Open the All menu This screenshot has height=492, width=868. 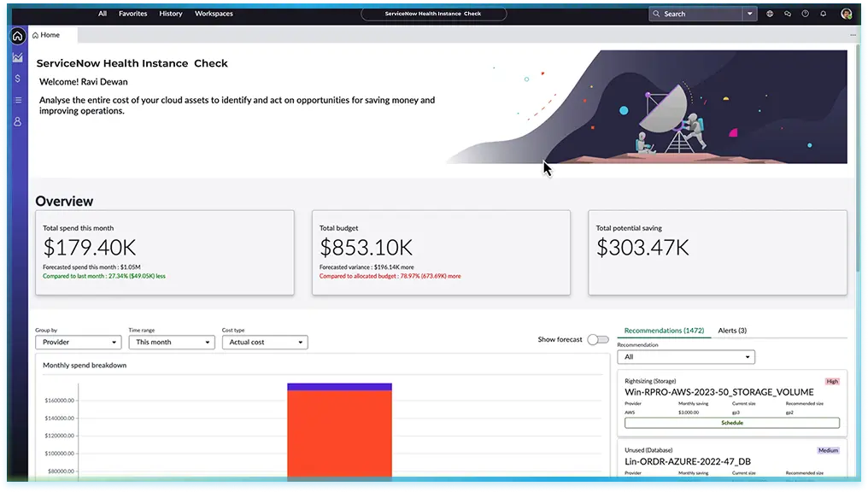coord(103,14)
